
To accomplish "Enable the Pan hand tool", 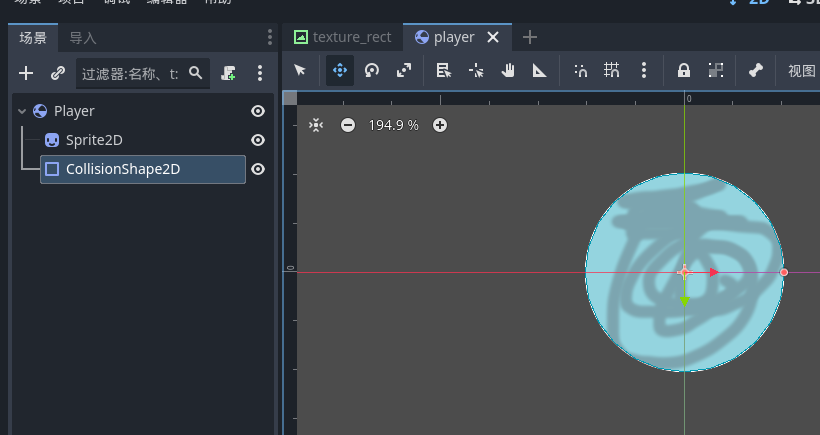I will tap(508, 70).
